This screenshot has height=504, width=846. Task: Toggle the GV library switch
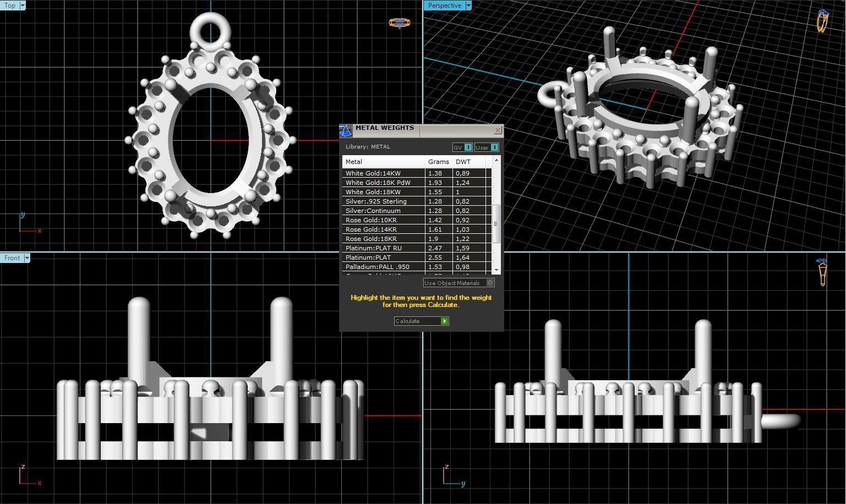[462, 147]
